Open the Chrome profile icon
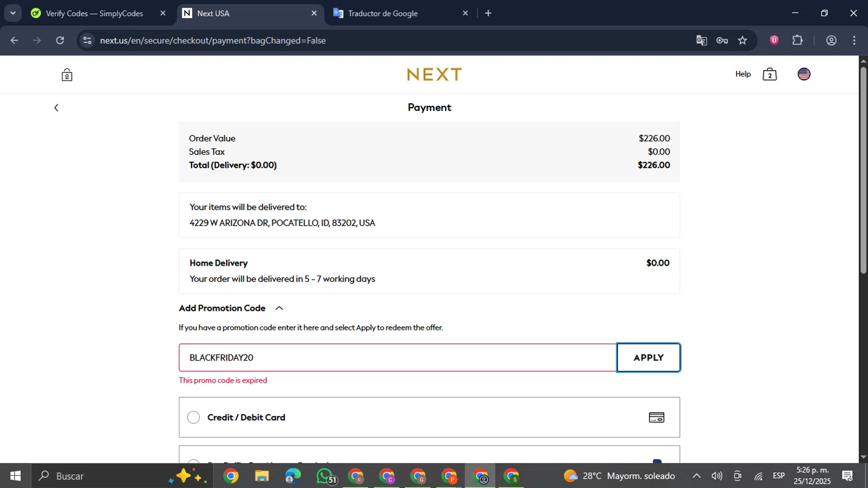The image size is (868, 488). pos(832,41)
